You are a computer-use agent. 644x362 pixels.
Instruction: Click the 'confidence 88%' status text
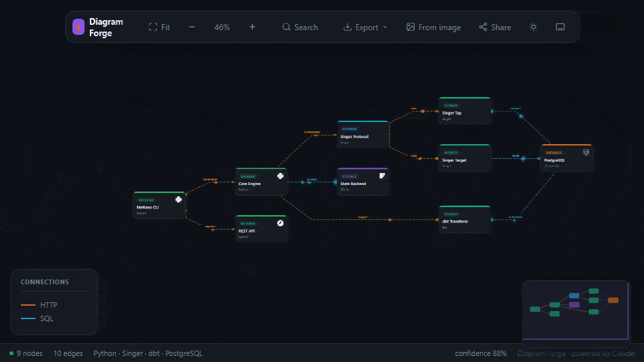coord(480,353)
